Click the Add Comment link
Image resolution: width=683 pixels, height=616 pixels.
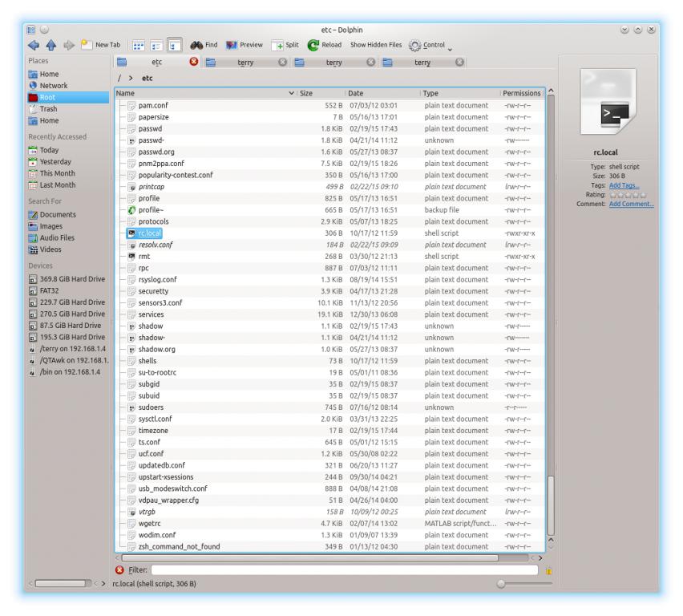tap(631, 203)
